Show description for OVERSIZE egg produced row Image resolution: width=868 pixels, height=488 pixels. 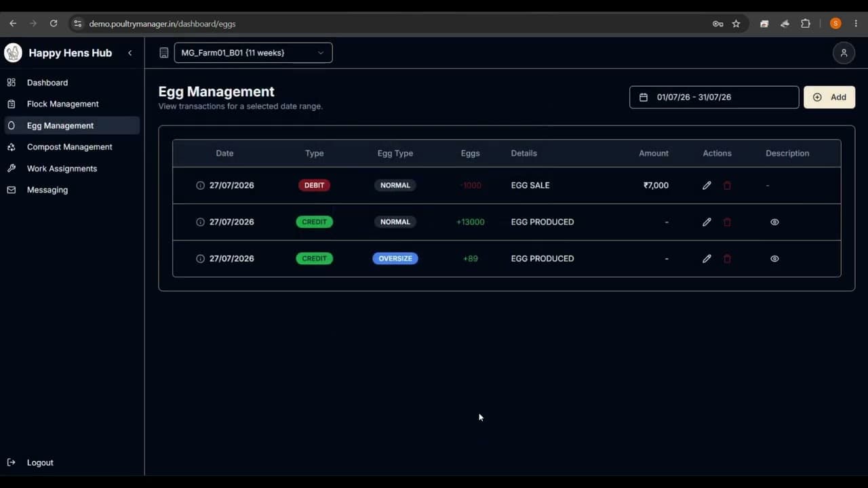click(774, 258)
